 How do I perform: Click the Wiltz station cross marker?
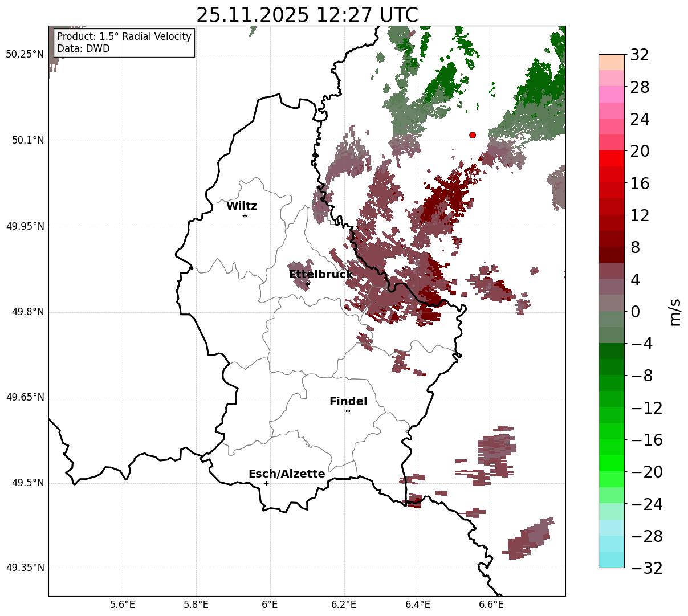245,215
